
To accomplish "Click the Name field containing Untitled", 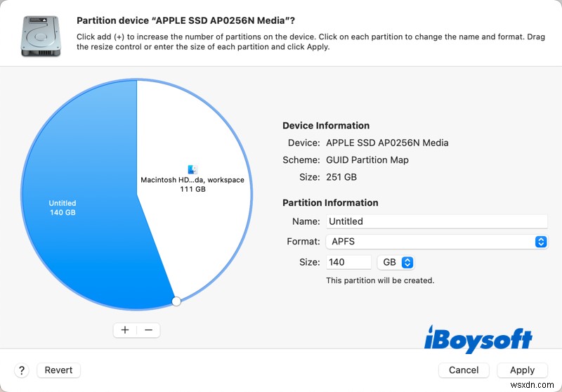I will (436, 221).
